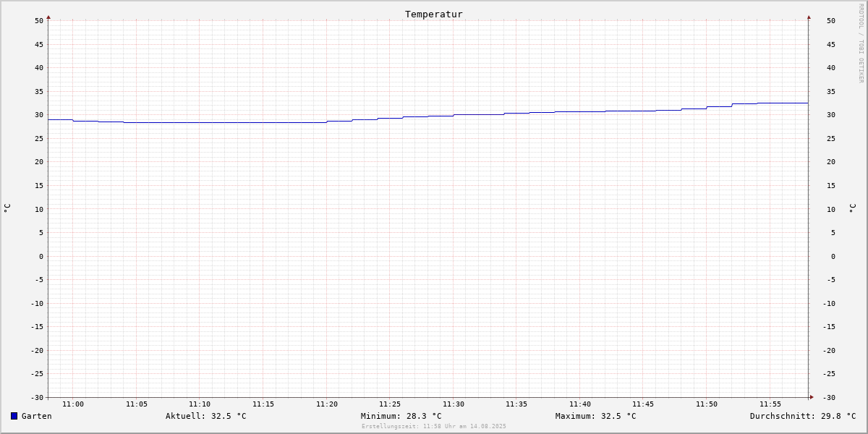Click the '-10' label on the left axis
This screenshot has width=868, height=434.
tap(37, 304)
